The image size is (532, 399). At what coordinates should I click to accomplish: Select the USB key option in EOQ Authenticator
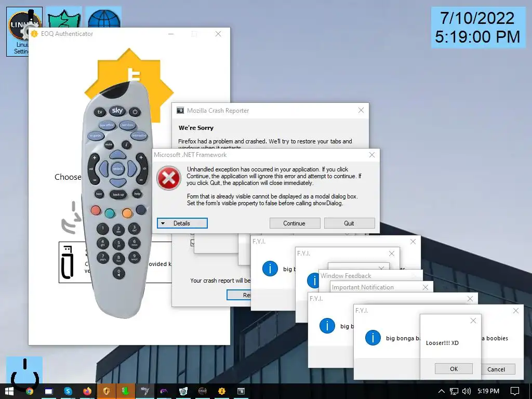[115, 262]
